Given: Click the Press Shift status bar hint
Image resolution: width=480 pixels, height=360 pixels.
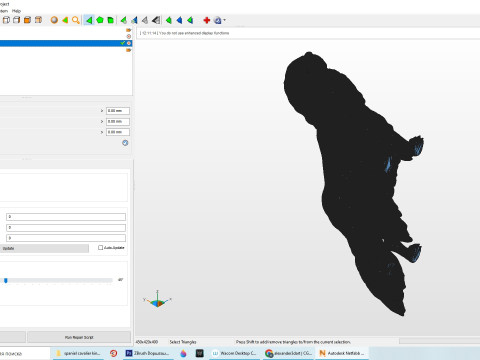Looking at the screenshot, I should click(293, 342).
